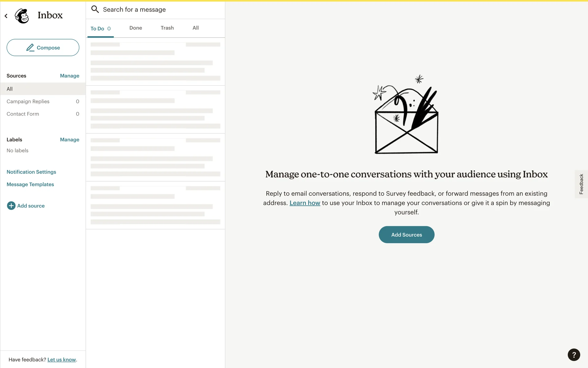Click the plus icon beside Add source
The image size is (588, 368).
click(x=11, y=206)
